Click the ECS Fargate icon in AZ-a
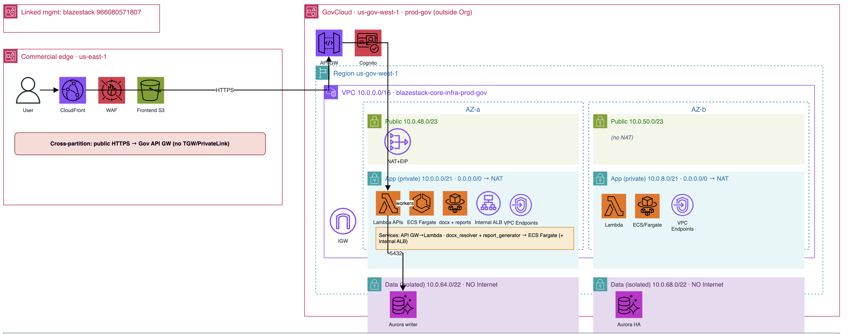 421,203
